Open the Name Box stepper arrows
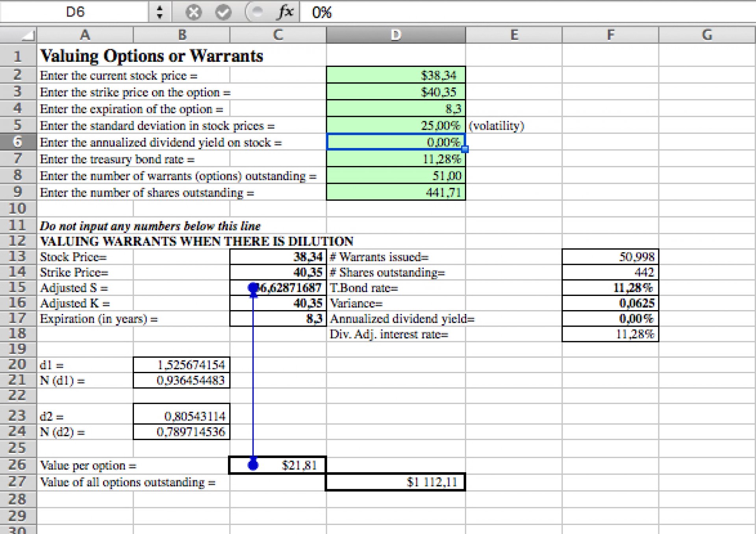 pos(159,12)
